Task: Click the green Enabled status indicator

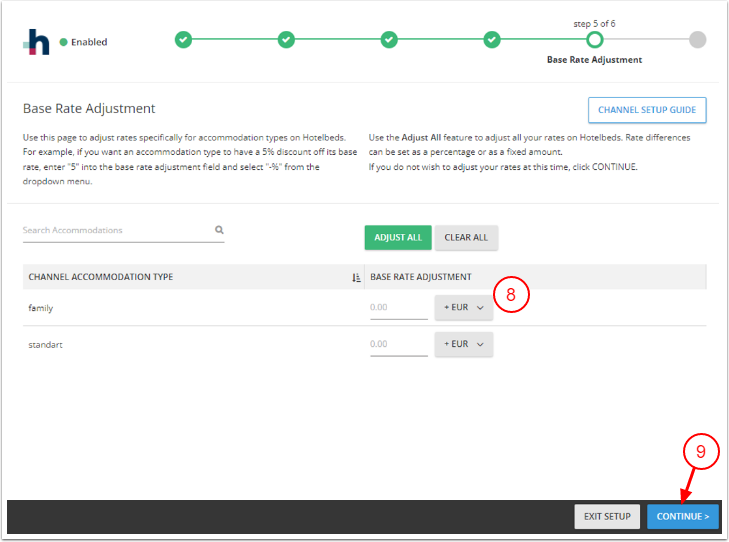Action: point(64,42)
